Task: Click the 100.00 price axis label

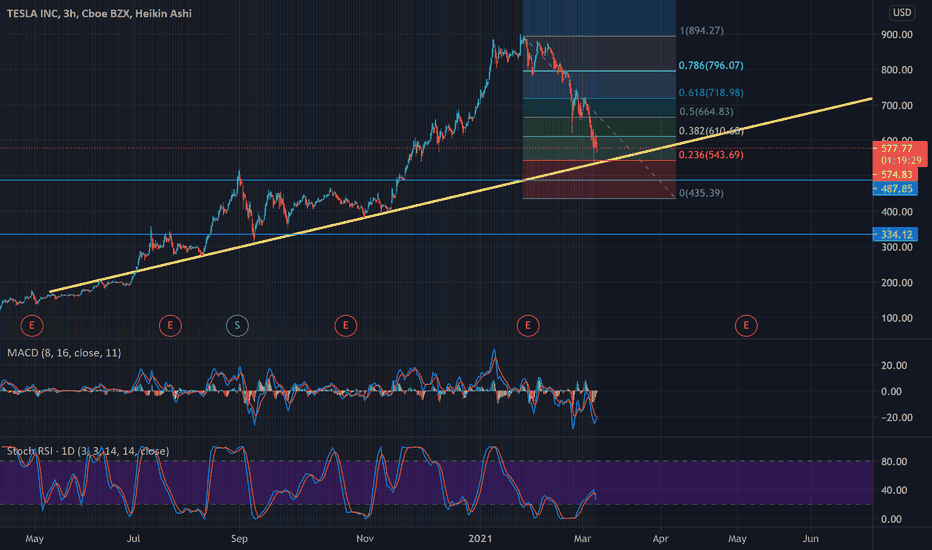Action: point(897,318)
